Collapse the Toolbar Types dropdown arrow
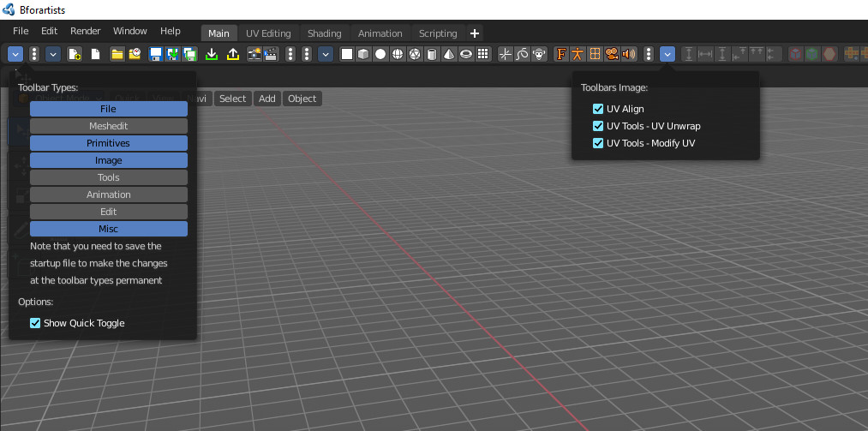 pyautogui.click(x=15, y=54)
